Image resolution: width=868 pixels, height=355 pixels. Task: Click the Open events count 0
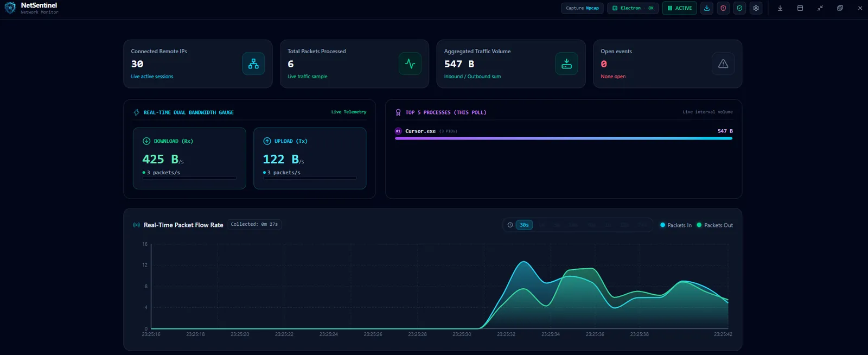click(x=604, y=64)
